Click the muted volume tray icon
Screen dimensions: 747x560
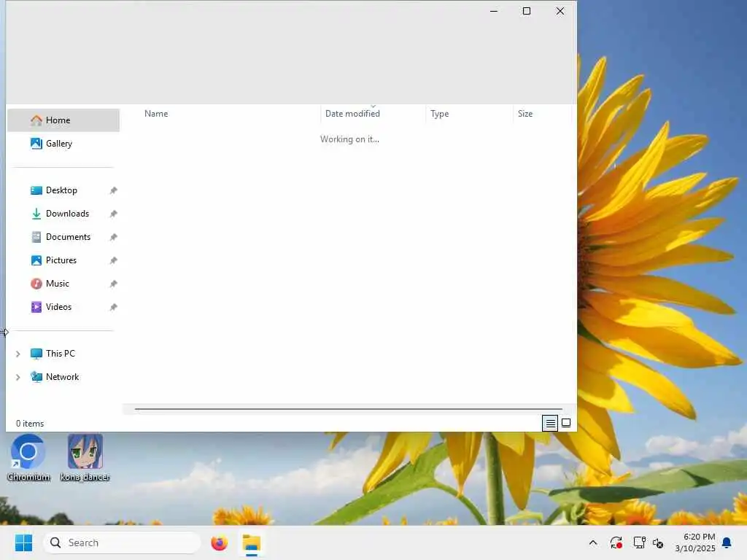tap(659, 542)
